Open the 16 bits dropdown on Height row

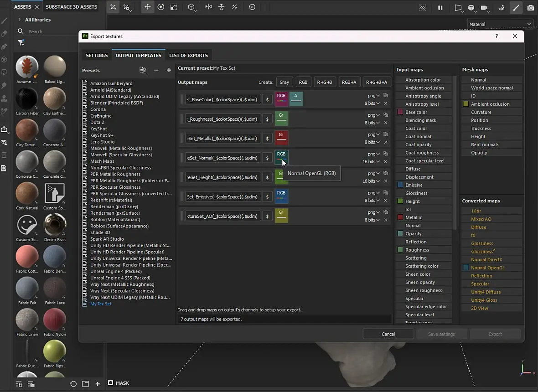pyautogui.click(x=372, y=181)
